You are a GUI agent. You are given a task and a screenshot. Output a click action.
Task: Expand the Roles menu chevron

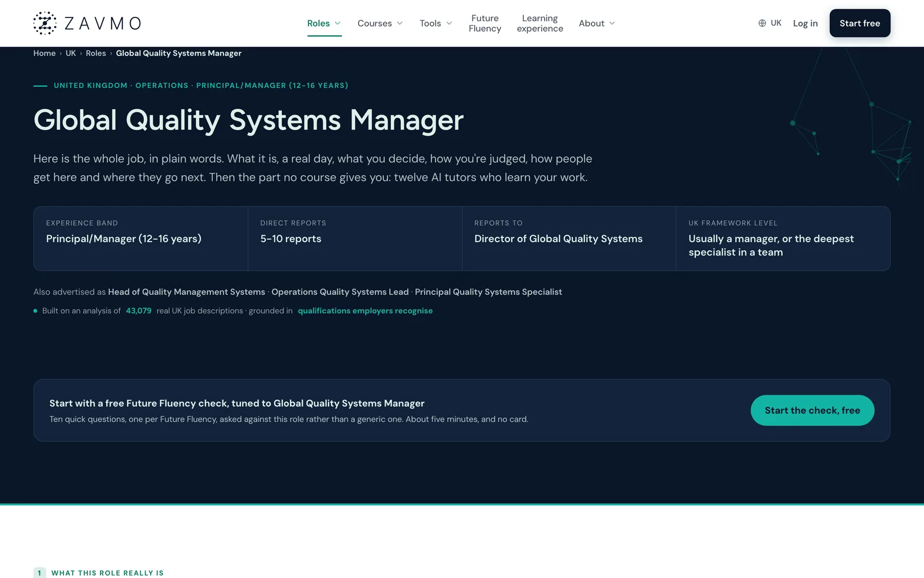tap(338, 23)
